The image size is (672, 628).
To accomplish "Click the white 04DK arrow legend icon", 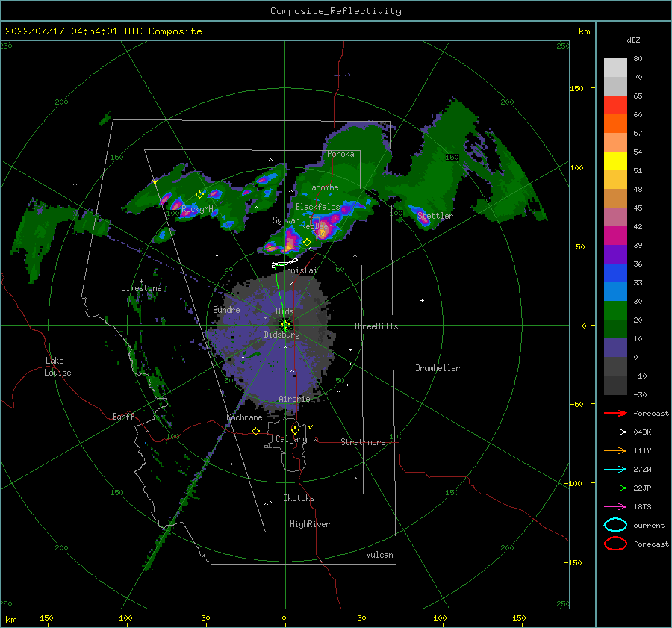I will [615, 432].
